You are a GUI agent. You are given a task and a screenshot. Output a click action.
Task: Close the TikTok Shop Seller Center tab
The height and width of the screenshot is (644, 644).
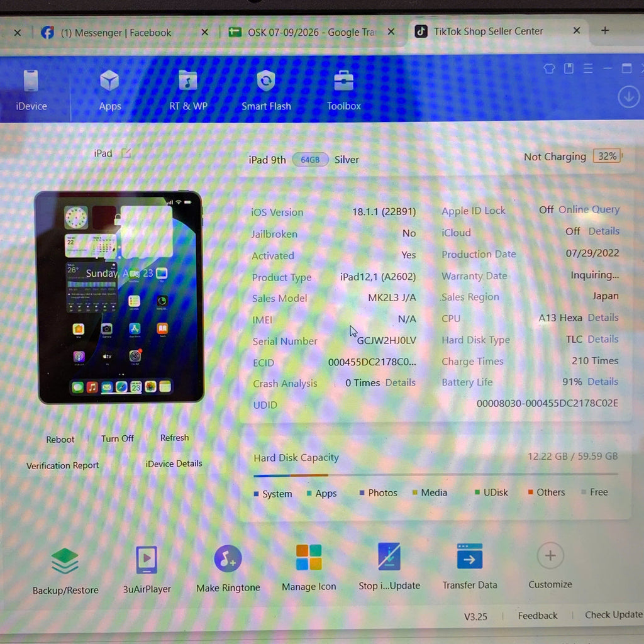click(577, 30)
